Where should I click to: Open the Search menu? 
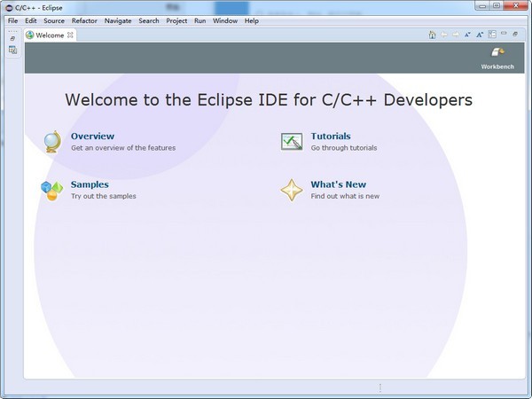click(149, 20)
